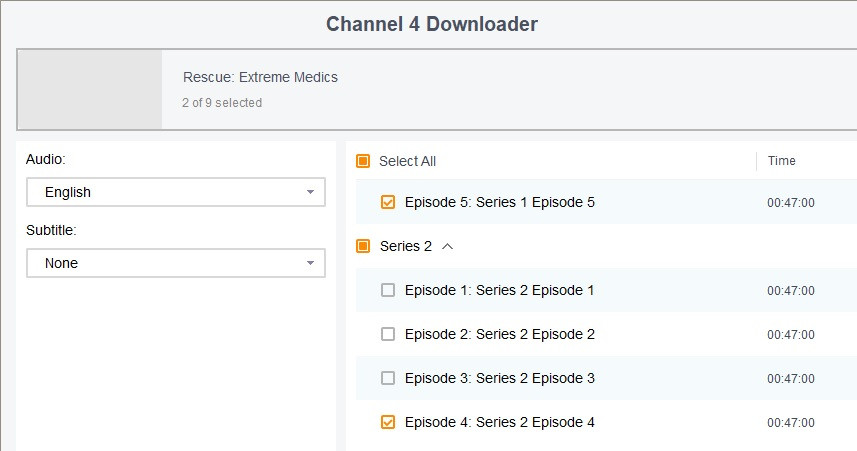Click the Select All label text

(x=407, y=161)
